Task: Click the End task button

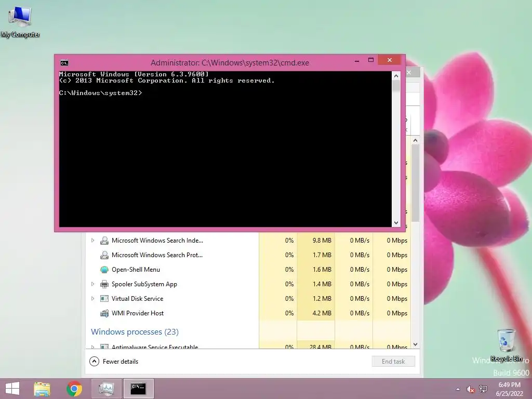Action: pos(393,362)
